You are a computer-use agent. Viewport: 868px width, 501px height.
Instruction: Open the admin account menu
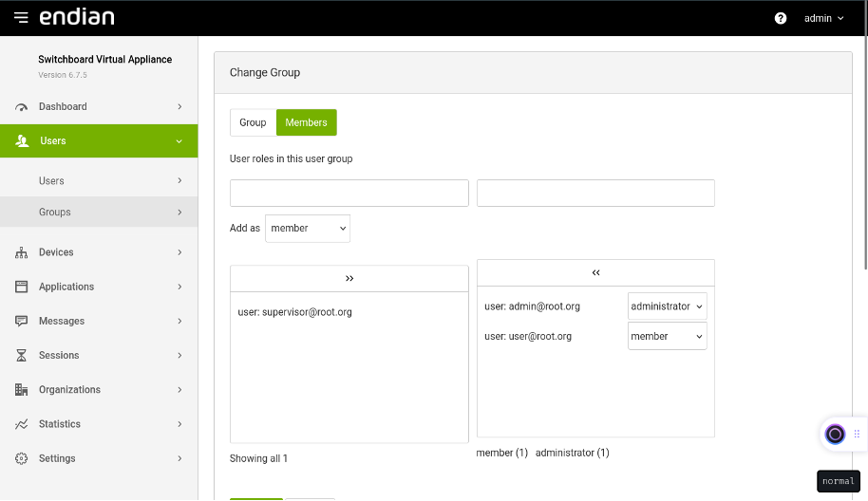[823, 18]
